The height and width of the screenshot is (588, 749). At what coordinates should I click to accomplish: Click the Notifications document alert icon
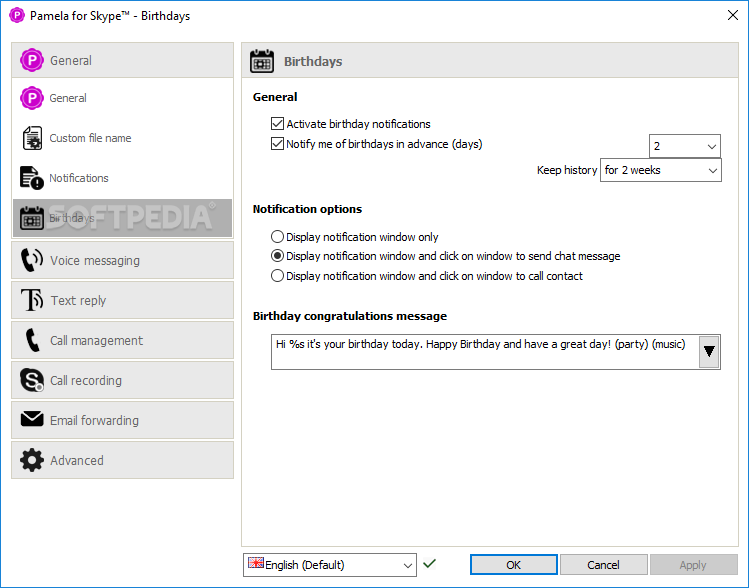tap(32, 178)
